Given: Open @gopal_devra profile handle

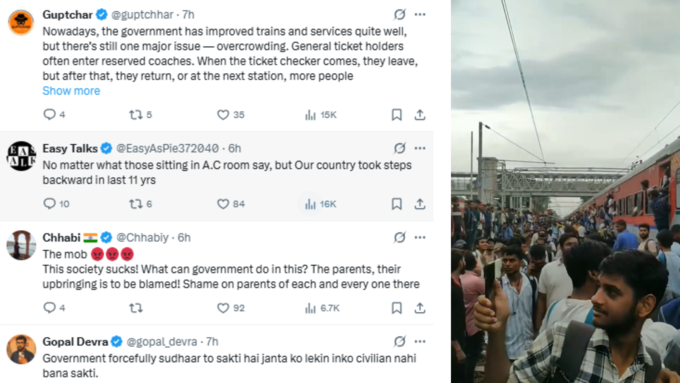Looking at the screenshot, I should (x=162, y=342).
